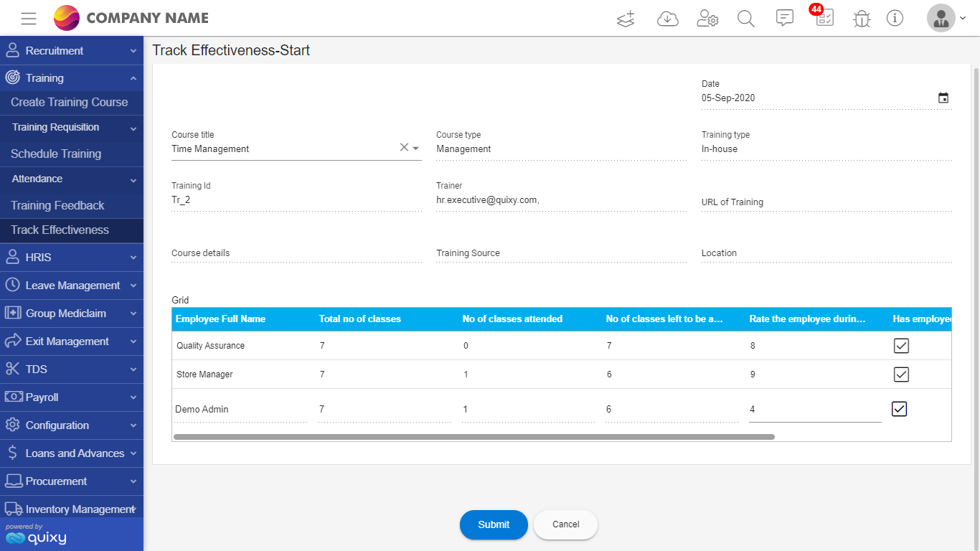Click the Exit Management arrow icon
This screenshot has width=980, height=551.
coord(12,341)
